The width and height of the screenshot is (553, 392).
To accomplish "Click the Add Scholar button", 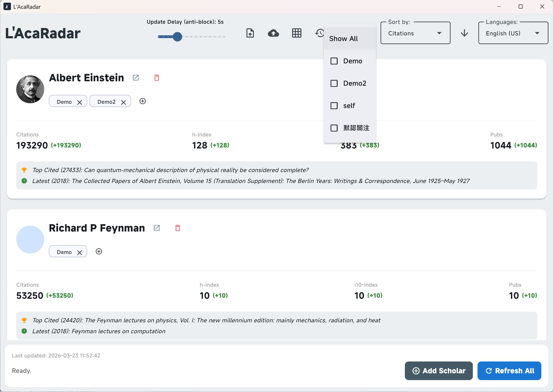I will [x=439, y=371].
